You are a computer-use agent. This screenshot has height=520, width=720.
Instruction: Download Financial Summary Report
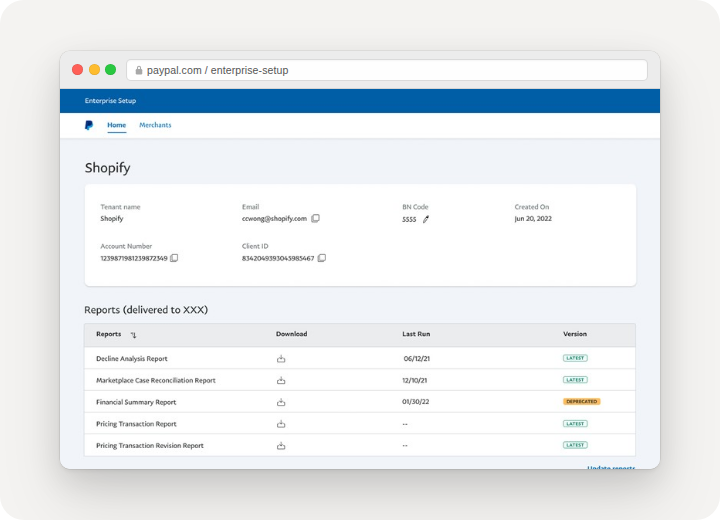pyautogui.click(x=281, y=402)
